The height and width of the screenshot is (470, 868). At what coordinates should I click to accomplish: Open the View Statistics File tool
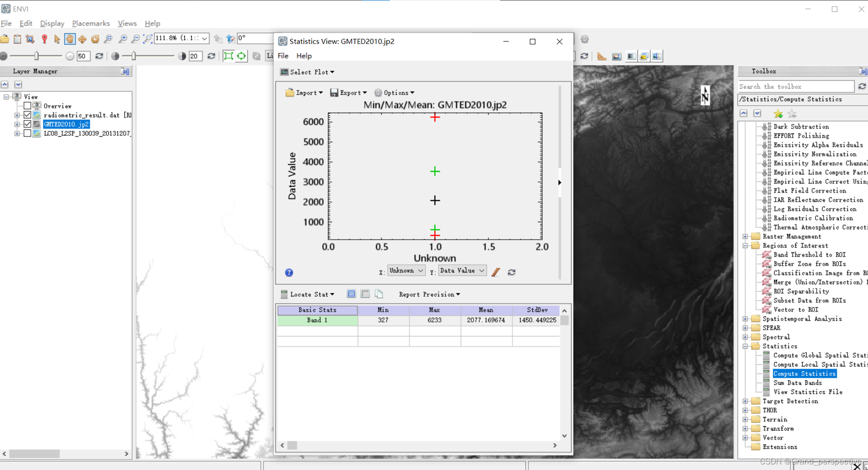(807, 392)
